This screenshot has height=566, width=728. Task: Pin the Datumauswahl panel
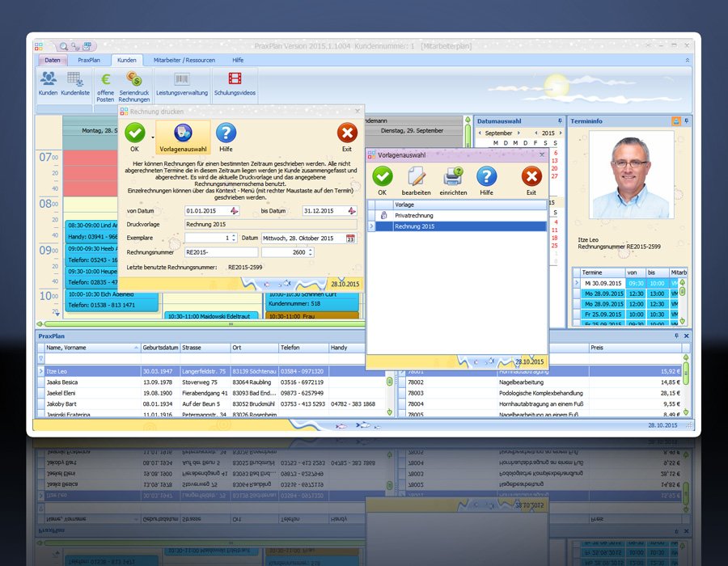560,120
